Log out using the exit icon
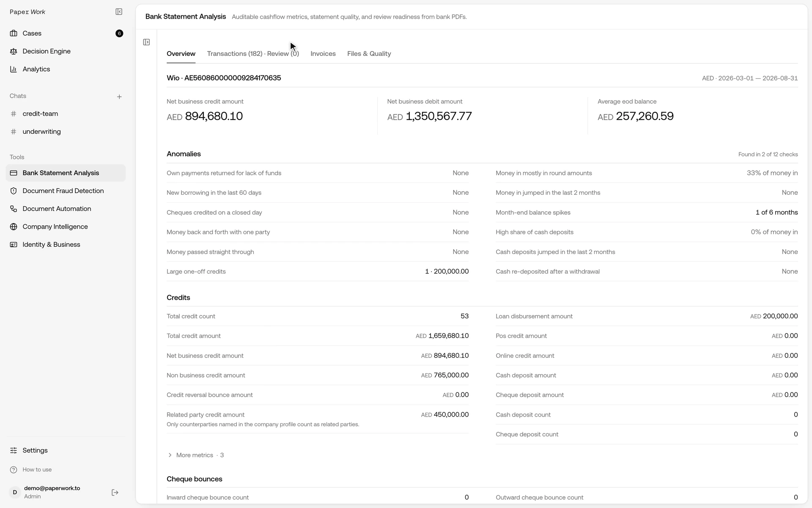The width and height of the screenshot is (812, 508). [115, 492]
